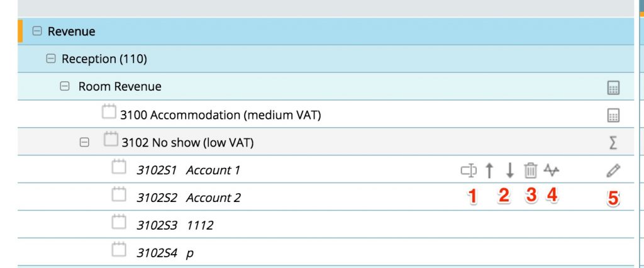Delete Account 1 using the trash icon
This screenshot has height=268, width=644.
(x=531, y=170)
